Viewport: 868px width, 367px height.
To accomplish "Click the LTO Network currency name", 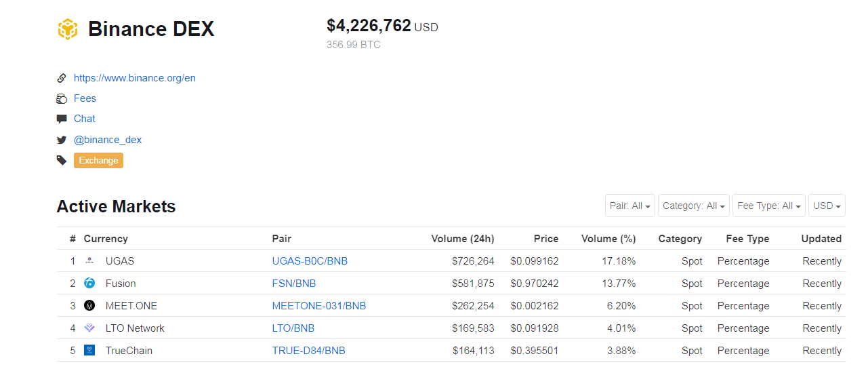I will coord(135,328).
